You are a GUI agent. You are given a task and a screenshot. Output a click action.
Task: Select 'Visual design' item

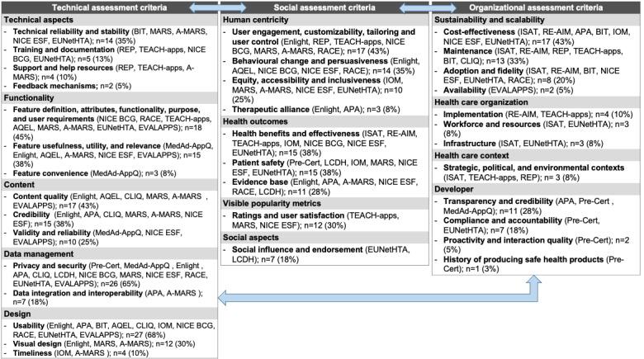click(x=37, y=343)
